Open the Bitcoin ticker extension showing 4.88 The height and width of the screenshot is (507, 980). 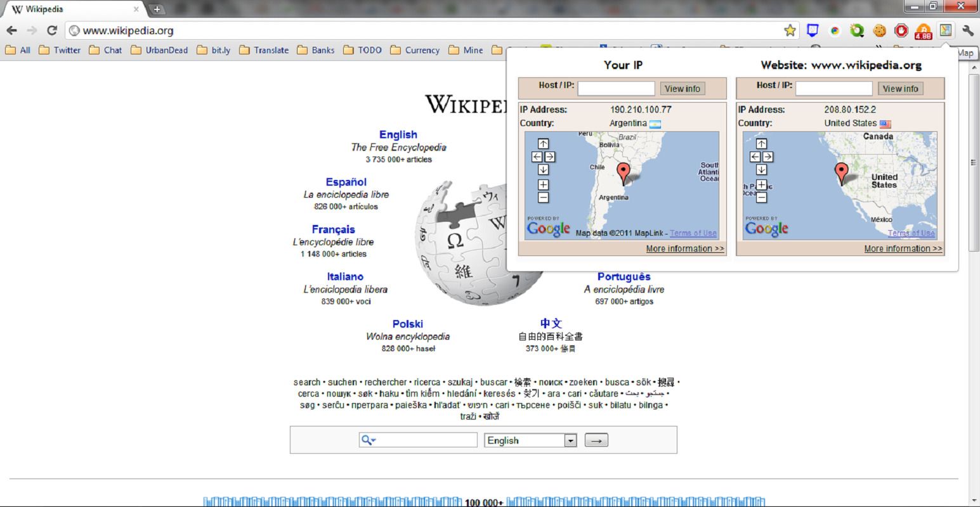pos(924,31)
